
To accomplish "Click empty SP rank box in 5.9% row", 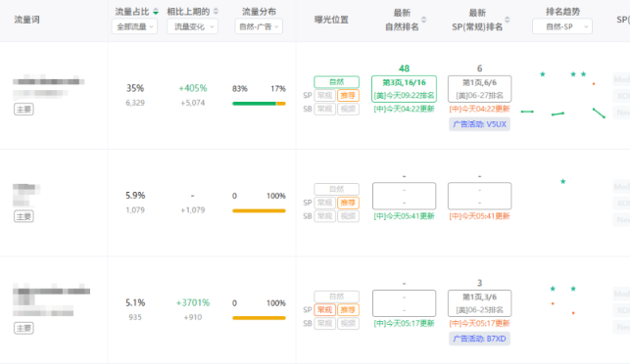I will 479,196.
